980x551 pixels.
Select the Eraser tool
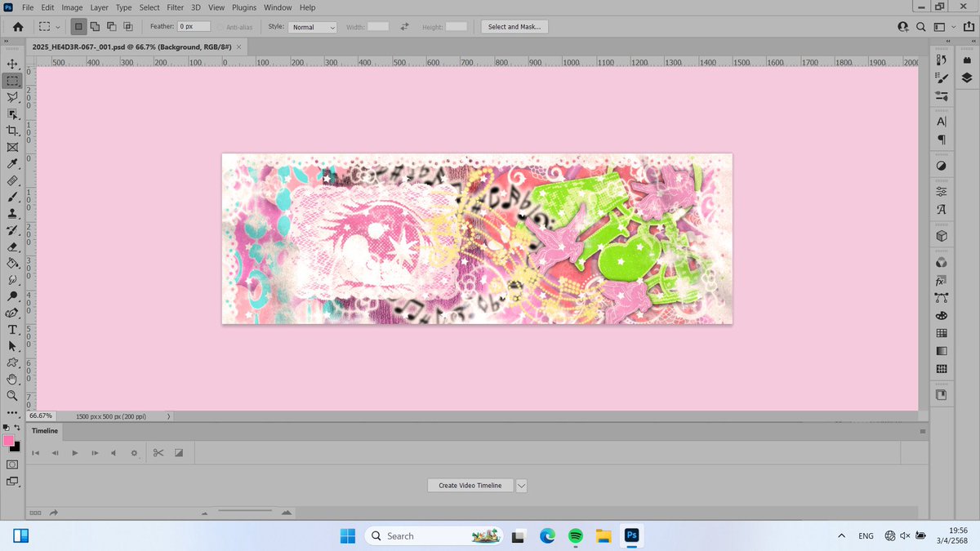coord(13,247)
